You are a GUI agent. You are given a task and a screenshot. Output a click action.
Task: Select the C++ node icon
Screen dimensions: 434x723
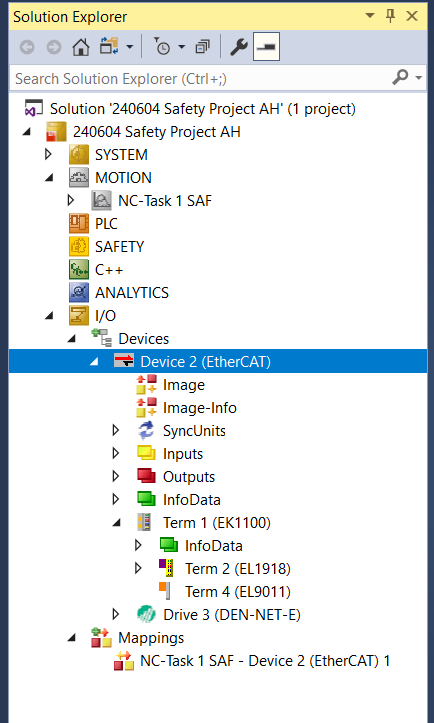pyautogui.click(x=79, y=270)
